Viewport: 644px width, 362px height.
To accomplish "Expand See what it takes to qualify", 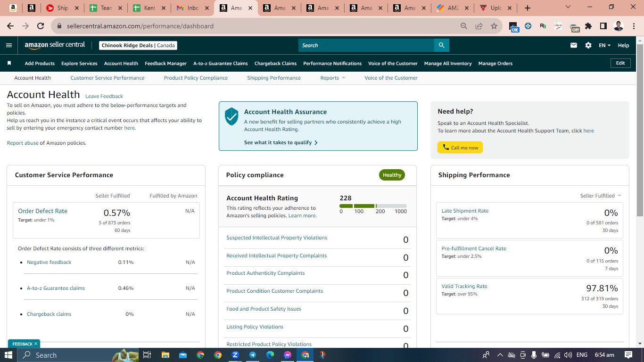I will 281,142.
